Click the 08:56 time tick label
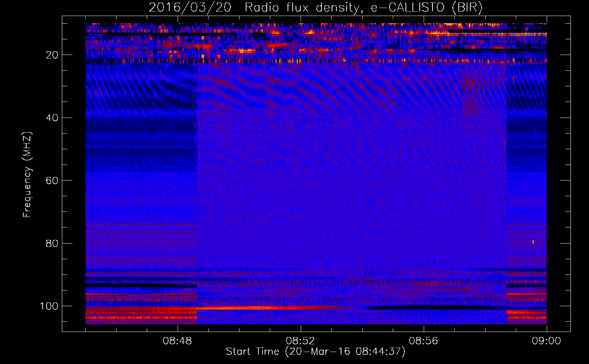The height and width of the screenshot is (364, 589). coord(423,341)
